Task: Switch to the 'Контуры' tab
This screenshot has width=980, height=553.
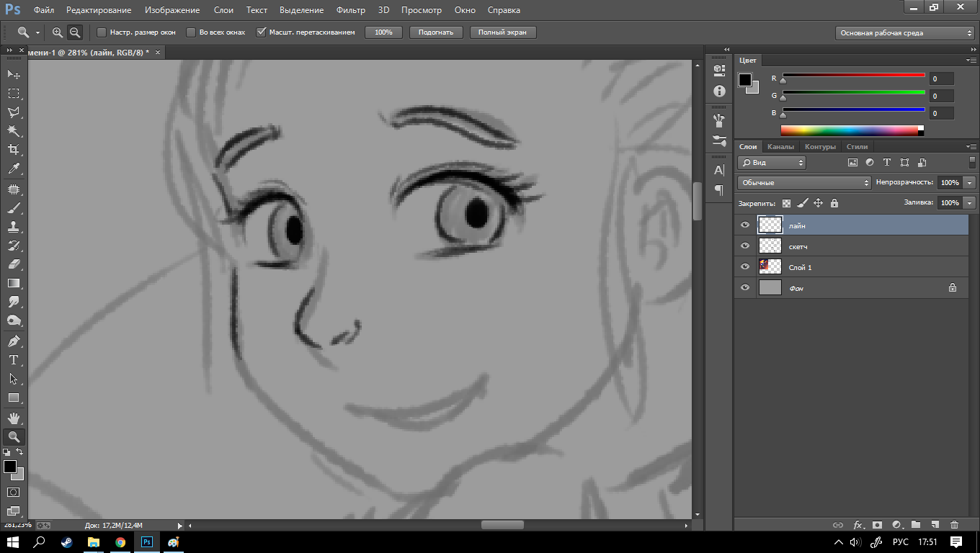Action: (x=820, y=147)
